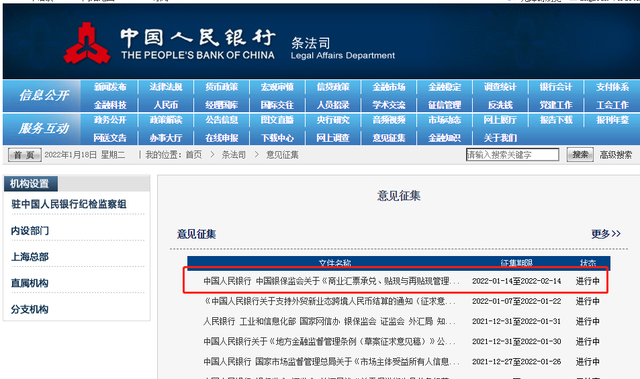This screenshot has width=640, height=379.
Task: Open the 报告下载 menu item
Action: [x=556, y=120]
